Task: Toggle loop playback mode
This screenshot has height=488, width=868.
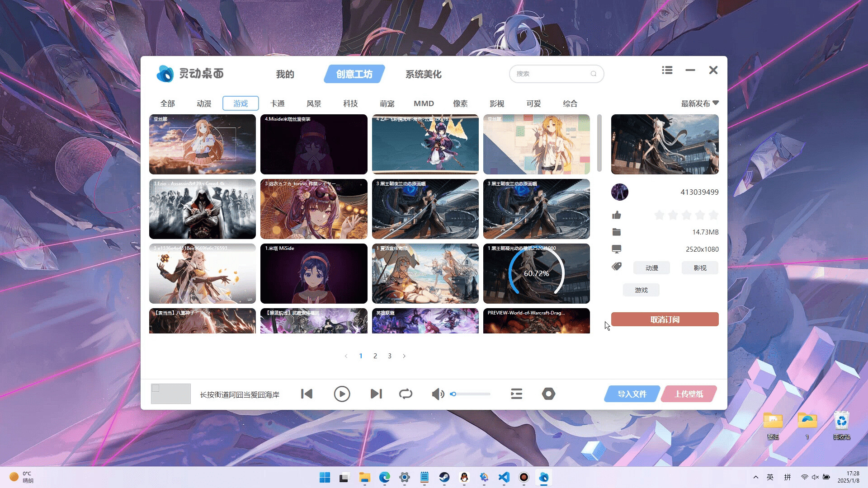Action: pyautogui.click(x=406, y=394)
